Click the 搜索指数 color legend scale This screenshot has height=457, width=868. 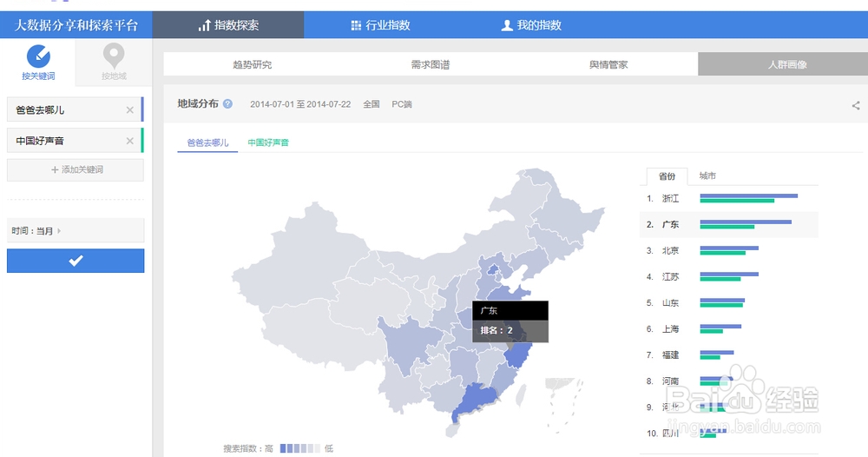point(300,448)
